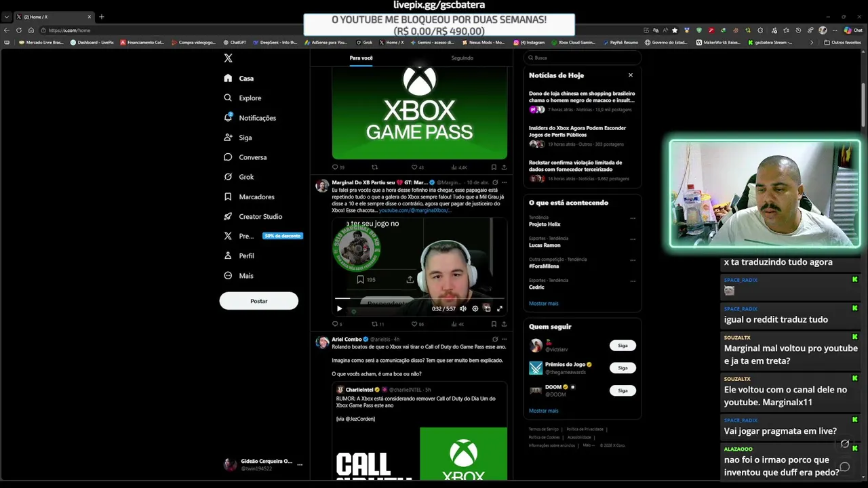Open the youtube.com/@marginalXbox link
868x488 pixels.
point(415,210)
